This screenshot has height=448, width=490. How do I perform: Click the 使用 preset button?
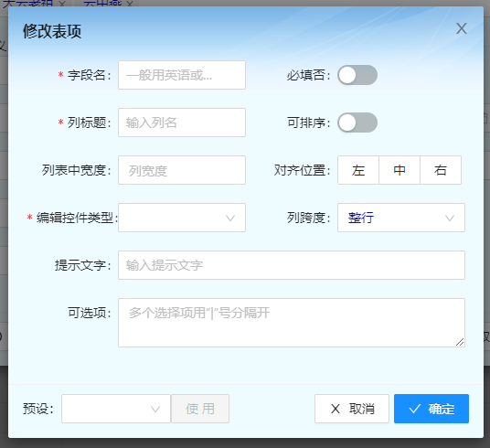[200, 409]
